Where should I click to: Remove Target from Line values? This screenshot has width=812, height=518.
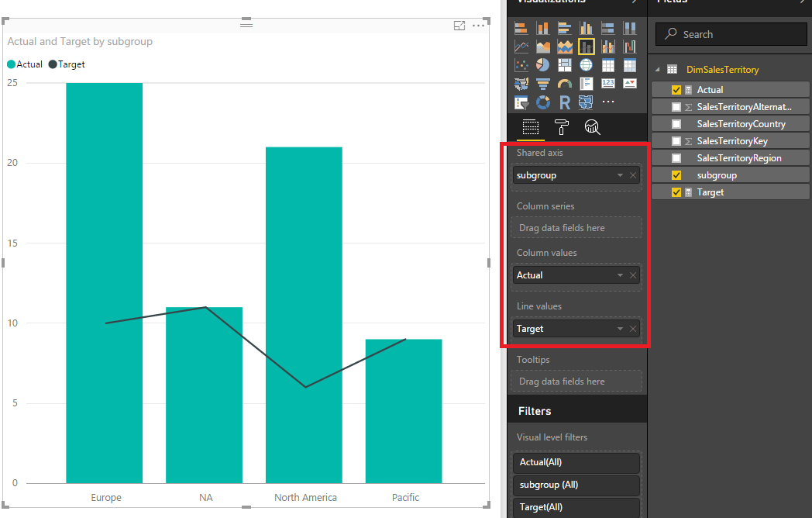coord(633,329)
